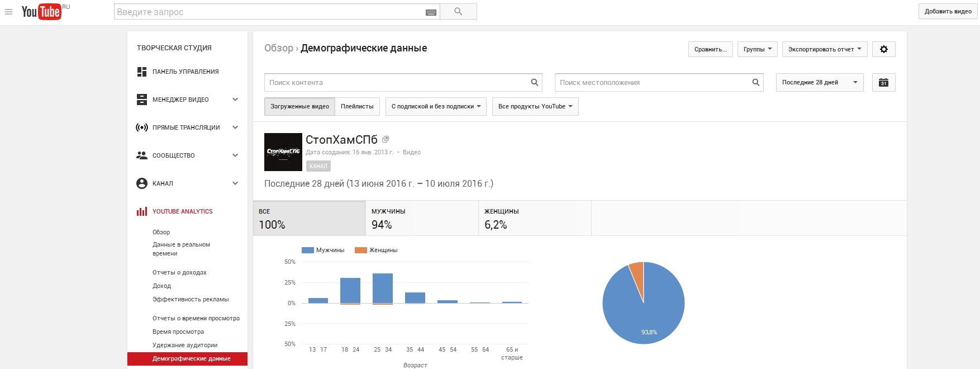
Task: Expand Прямые трансляции section
Action: pyautogui.click(x=235, y=127)
